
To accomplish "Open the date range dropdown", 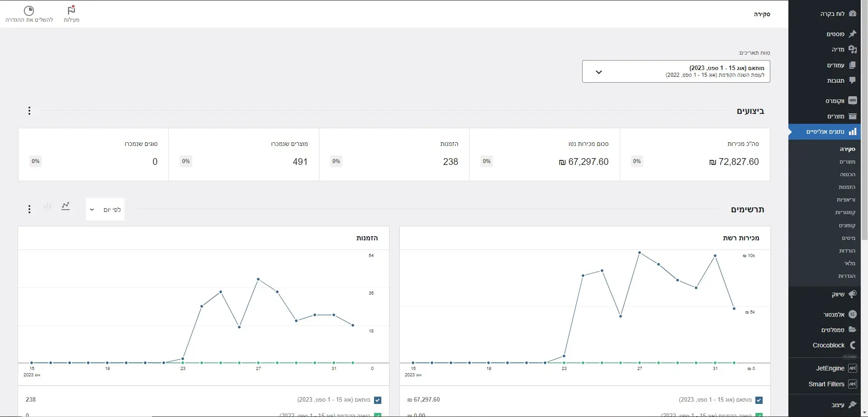I will pyautogui.click(x=676, y=71).
